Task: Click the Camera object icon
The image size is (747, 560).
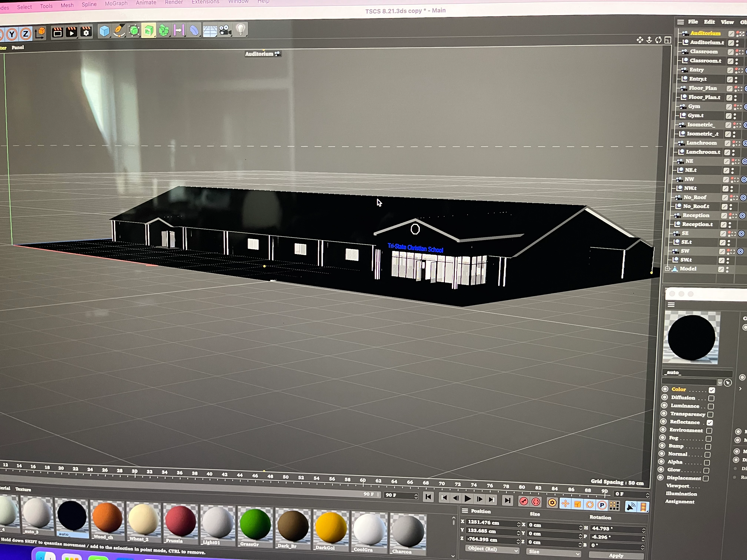Action: pyautogui.click(x=225, y=31)
